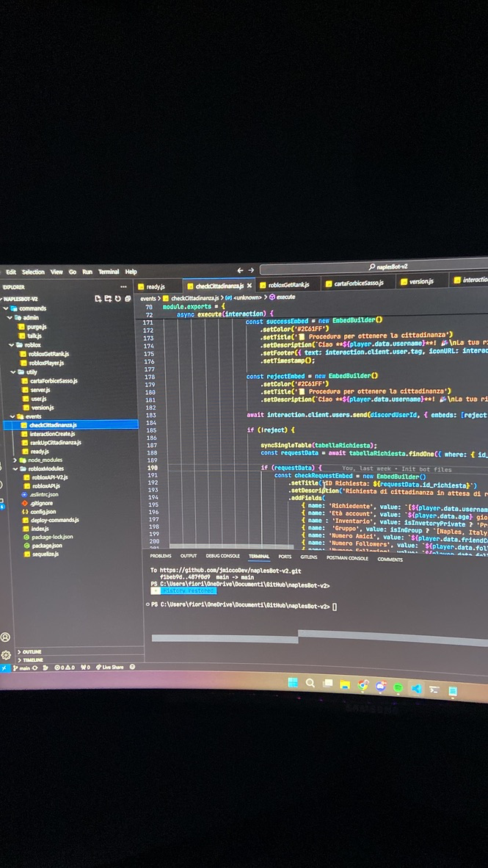The image size is (488, 868).
Task: Switch to the Debug Console panel tab
Action: 222,556
